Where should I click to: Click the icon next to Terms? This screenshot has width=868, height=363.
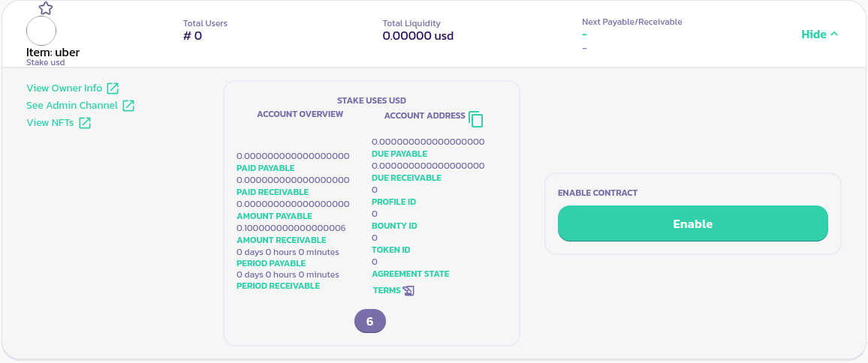pos(408,291)
